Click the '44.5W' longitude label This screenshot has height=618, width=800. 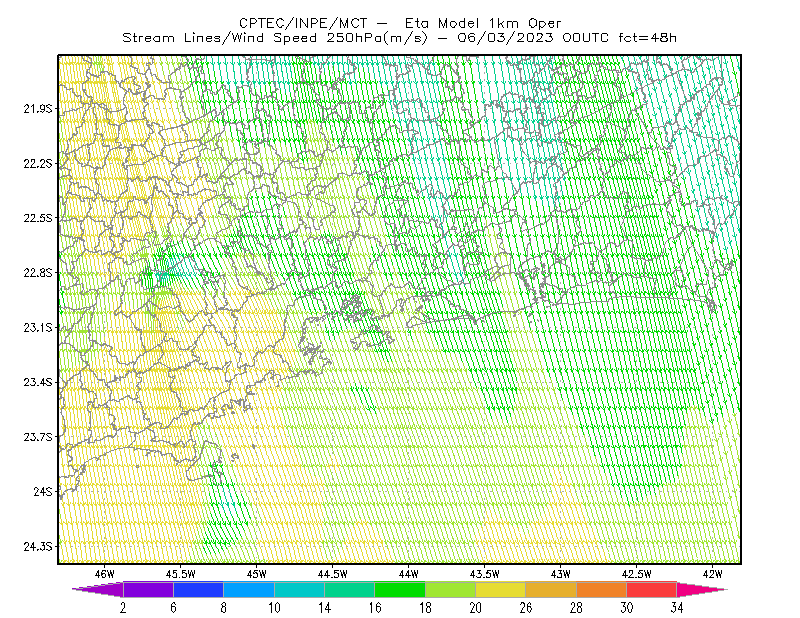pos(333,574)
